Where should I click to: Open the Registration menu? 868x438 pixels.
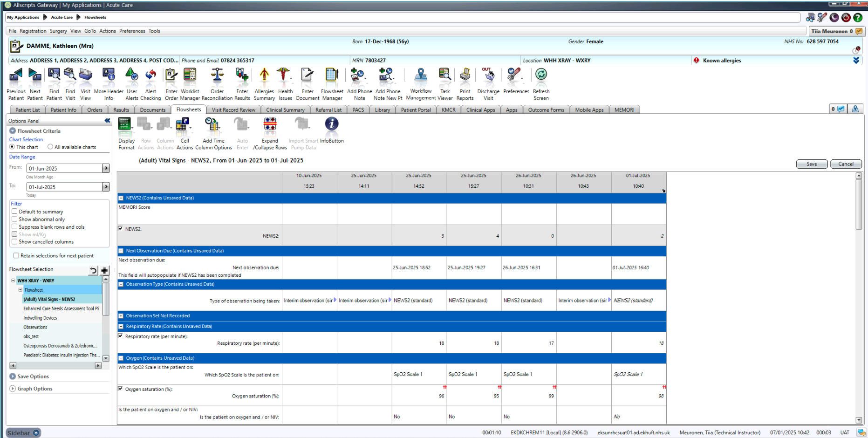point(33,31)
